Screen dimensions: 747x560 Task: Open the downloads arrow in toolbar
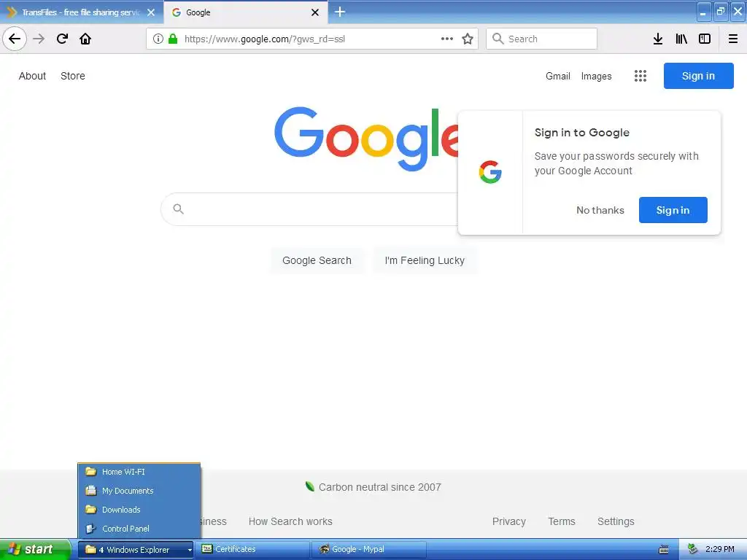[x=658, y=39]
